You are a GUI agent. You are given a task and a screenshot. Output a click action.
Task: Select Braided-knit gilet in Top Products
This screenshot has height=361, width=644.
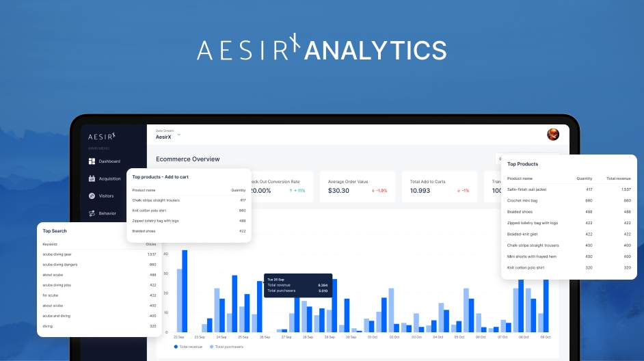click(x=569, y=234)
